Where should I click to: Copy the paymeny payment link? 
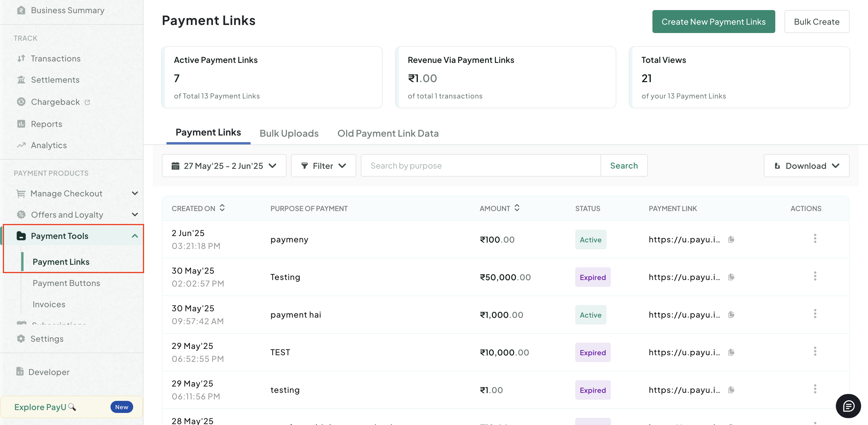click(x=731, y=239)
